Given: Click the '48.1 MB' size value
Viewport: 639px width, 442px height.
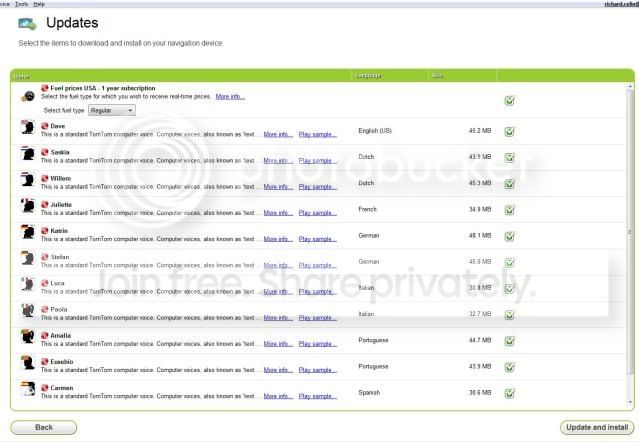Looking at the screenshot, I should click(x=480, y=235).
